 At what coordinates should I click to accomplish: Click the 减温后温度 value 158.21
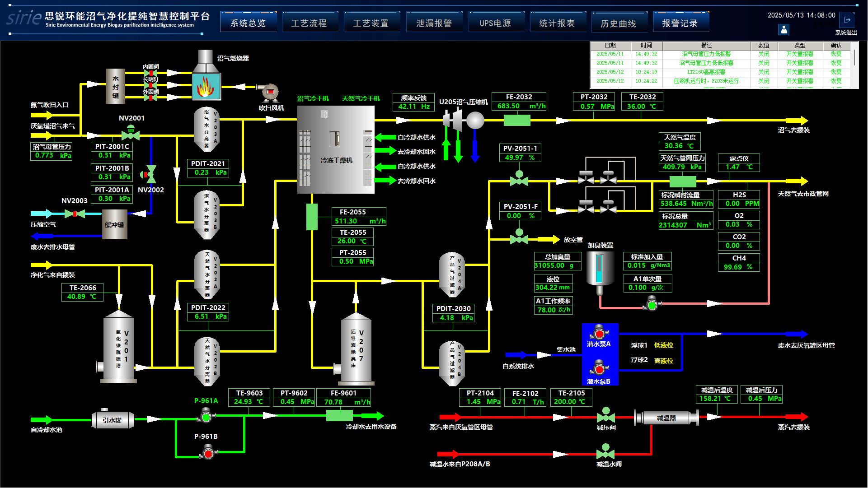pos(717,399)
